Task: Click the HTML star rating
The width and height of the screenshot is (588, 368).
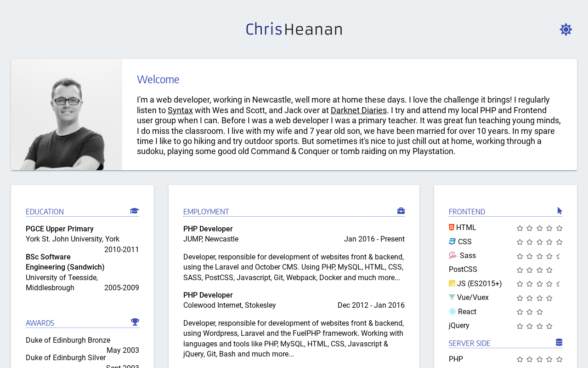Action: 539,228
